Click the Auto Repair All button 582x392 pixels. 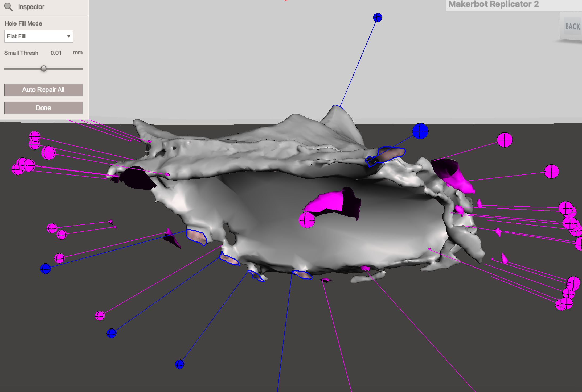[x=43, y=90]
